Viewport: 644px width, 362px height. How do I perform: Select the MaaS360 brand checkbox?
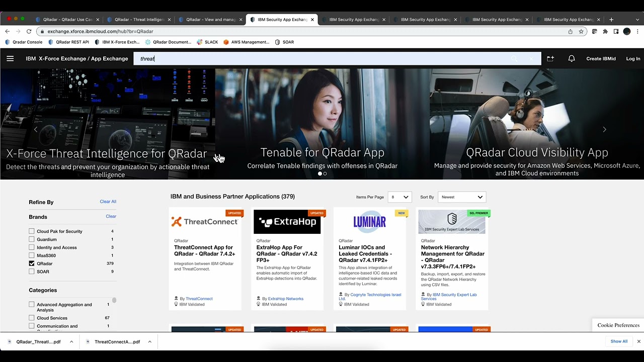(32, 255)
